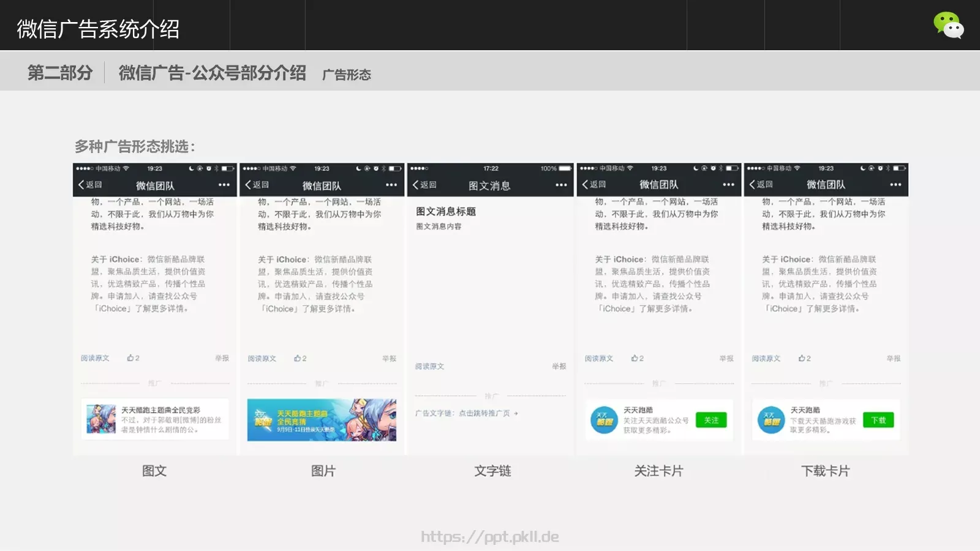Open the three-dot menu in the 下载卡片 phone
Viewport: 980px width, 551px height.
(x=895, y=185)
